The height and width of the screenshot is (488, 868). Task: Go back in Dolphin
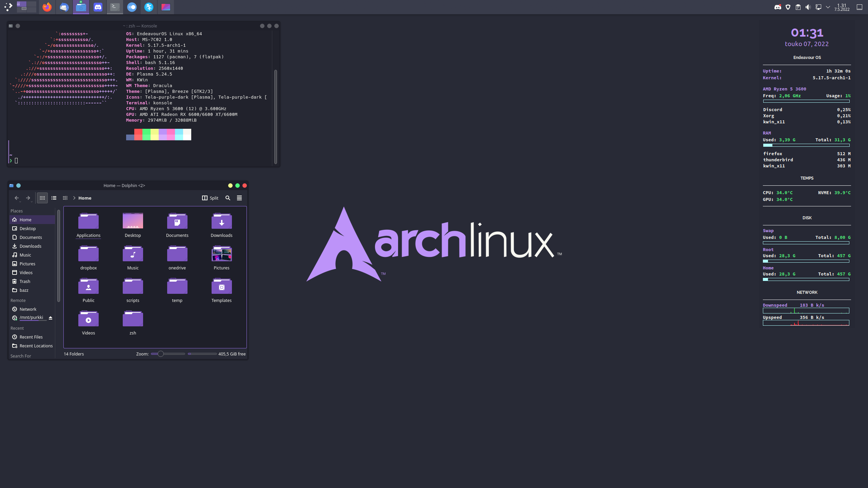(16, 198)
